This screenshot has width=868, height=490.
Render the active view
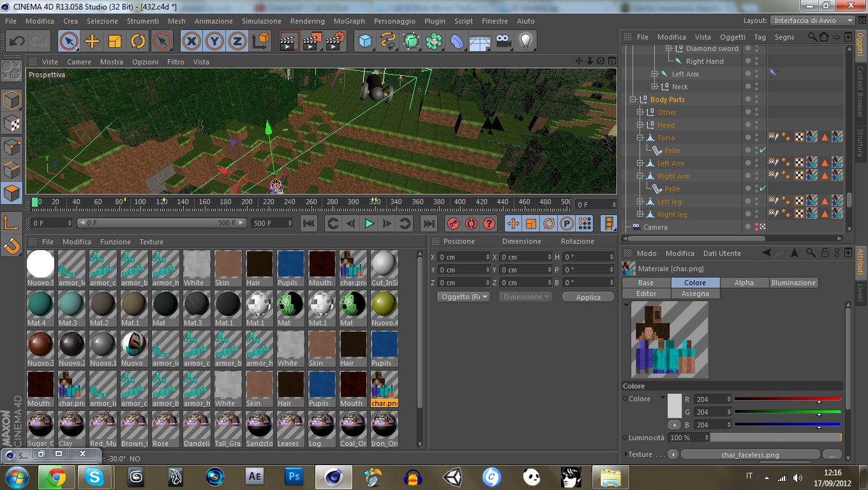click(x=289, y=41)
